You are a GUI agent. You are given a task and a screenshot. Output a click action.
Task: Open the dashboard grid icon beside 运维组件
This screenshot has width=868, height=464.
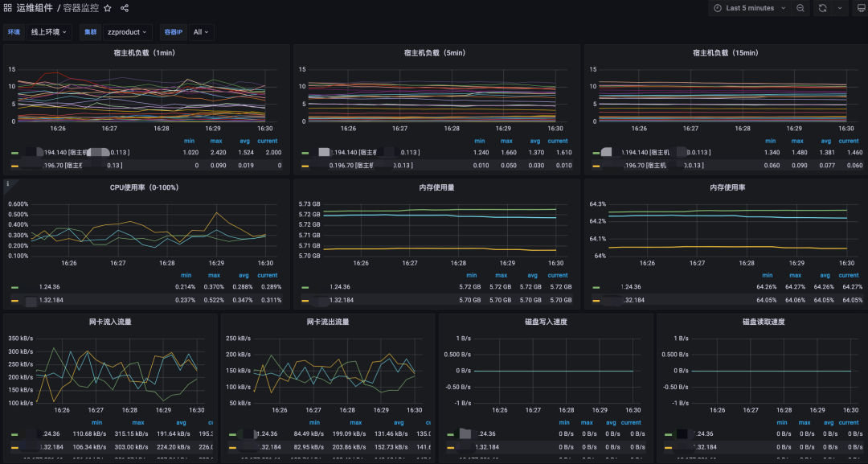8,8
